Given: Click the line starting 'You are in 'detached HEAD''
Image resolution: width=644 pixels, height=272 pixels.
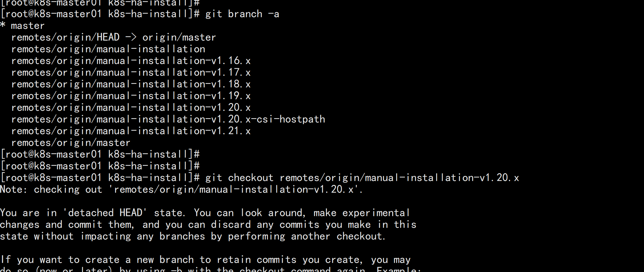Looking at the screenshot, I should click(205, 213).
